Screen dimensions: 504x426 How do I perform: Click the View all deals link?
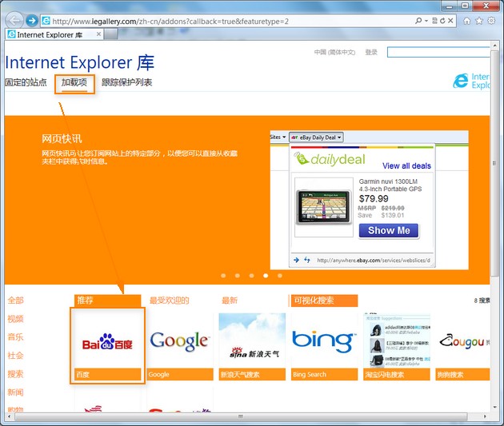406,166
